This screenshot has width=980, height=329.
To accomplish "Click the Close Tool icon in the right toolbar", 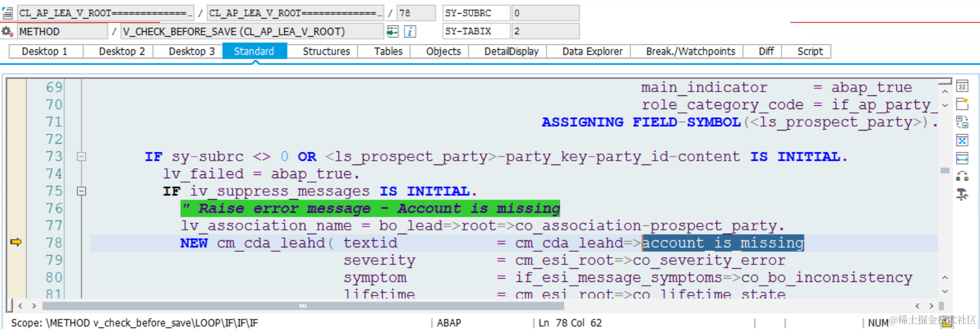I will (x=962, y=87).
